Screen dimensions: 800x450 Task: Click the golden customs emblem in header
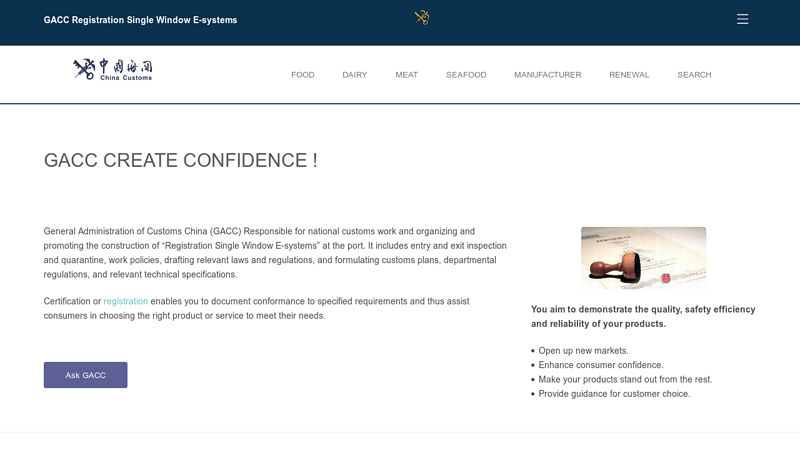point(421,18)
